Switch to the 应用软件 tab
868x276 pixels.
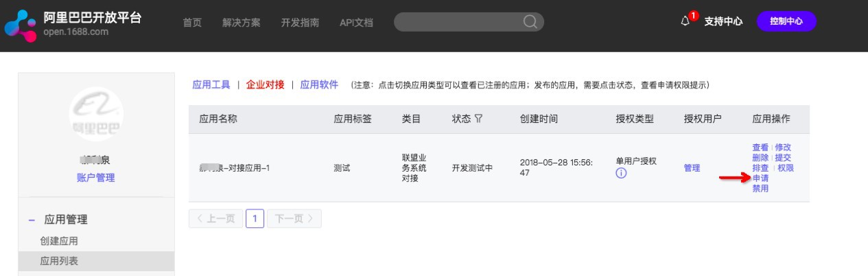(319, 85)
